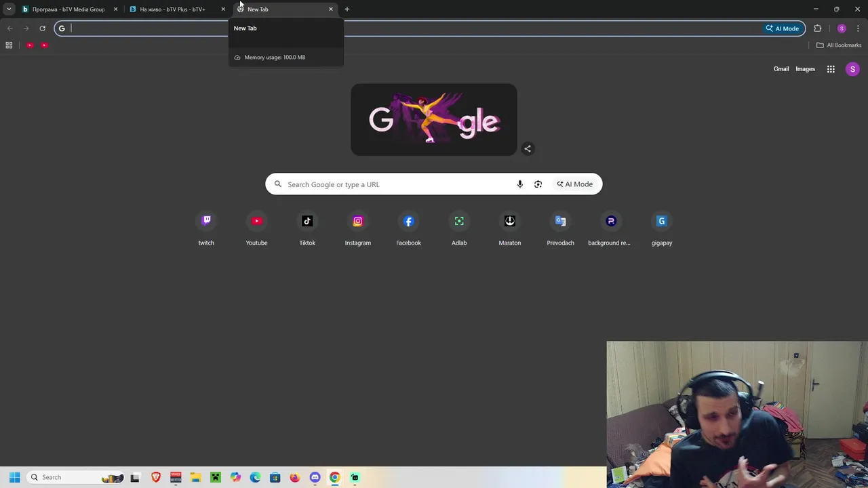This screenshot has width=868, height=488.
Task: Open the Instagram shortcut tile
Action: pyautogui.click(x=358, y=229)
